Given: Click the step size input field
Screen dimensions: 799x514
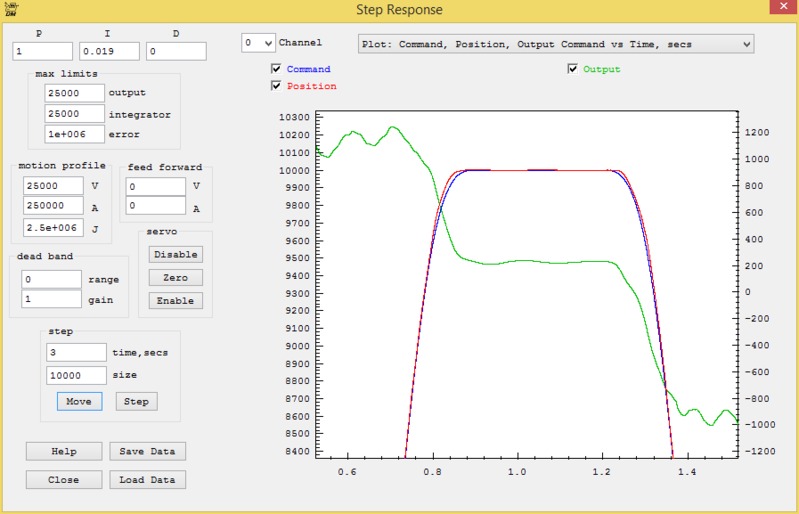Looking at the screenshot, I should [x=76, y=375].
